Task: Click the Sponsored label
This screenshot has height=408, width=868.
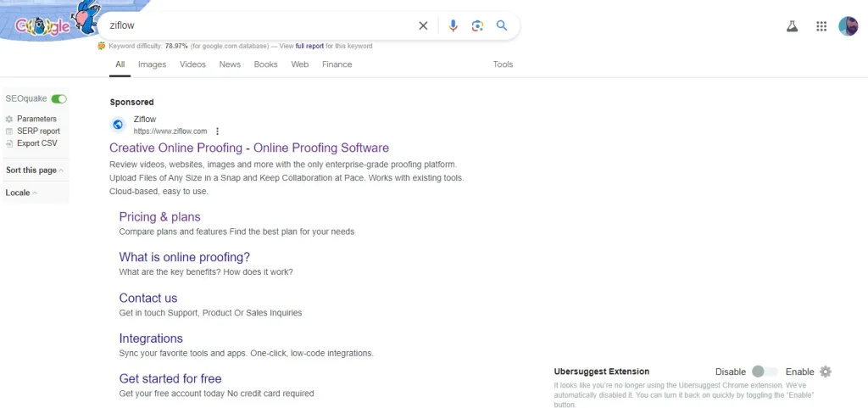Action: [131, 102]
